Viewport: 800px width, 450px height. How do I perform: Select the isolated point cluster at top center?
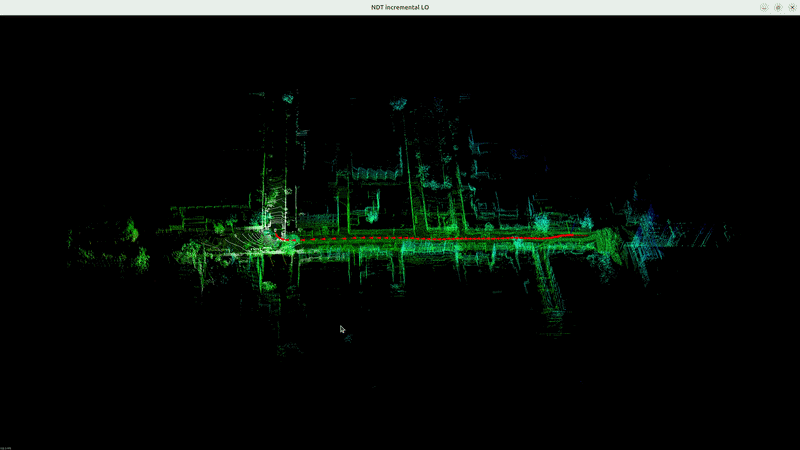click(x=399, y=103)
